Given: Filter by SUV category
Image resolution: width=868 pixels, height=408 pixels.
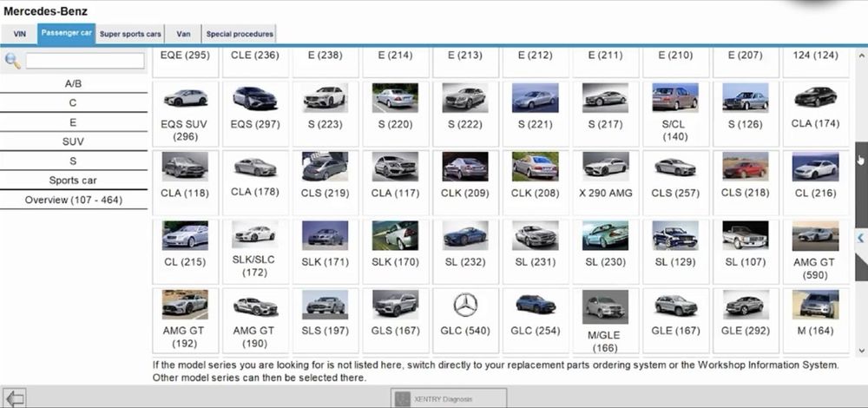Looking at the screenshot, I should 73,141.
